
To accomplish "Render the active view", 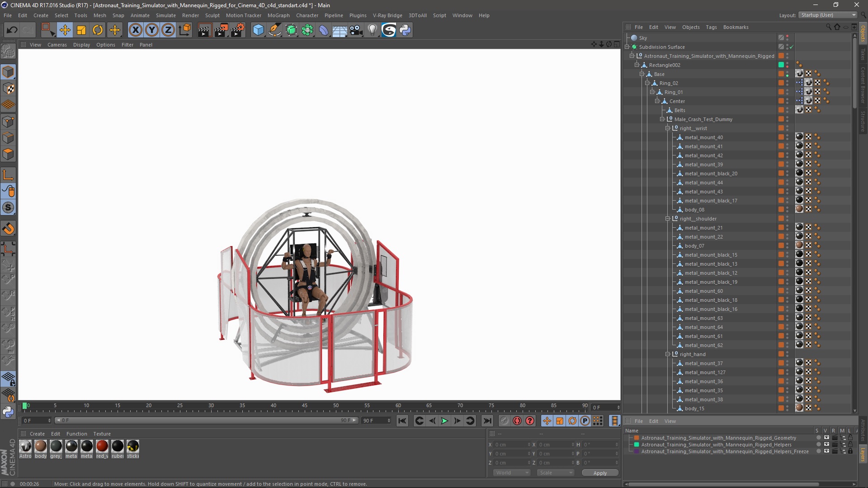I will 204,30.
